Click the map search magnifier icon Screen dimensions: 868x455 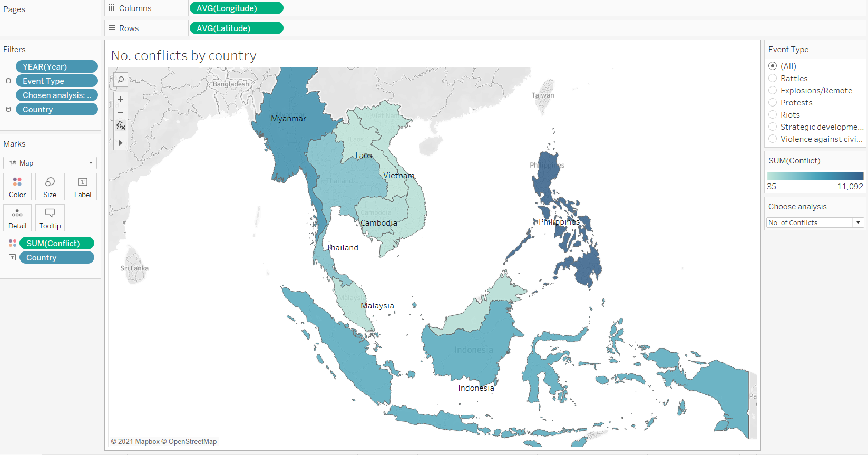click(x=121, y=80)
